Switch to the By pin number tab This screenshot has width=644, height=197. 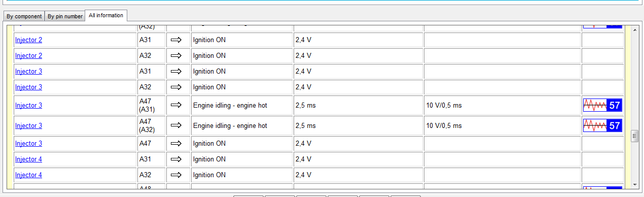(65, 16)
